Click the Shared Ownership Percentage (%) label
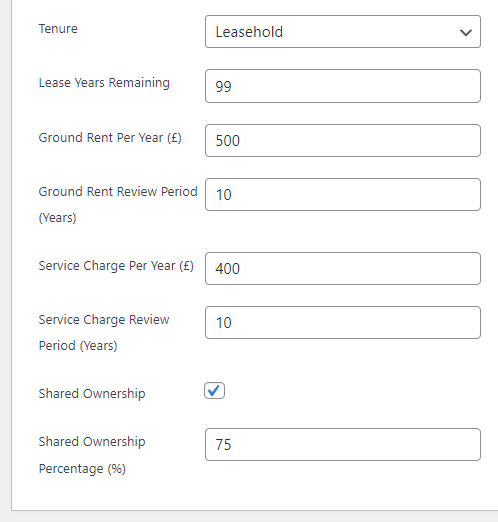Screen dimensions: 498x522 click(x=92, y=455)
